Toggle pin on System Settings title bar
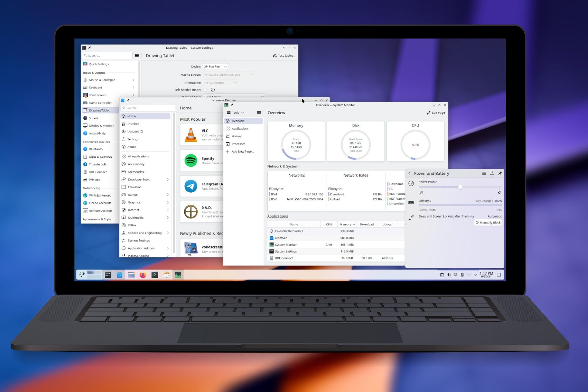 point(90,48)
